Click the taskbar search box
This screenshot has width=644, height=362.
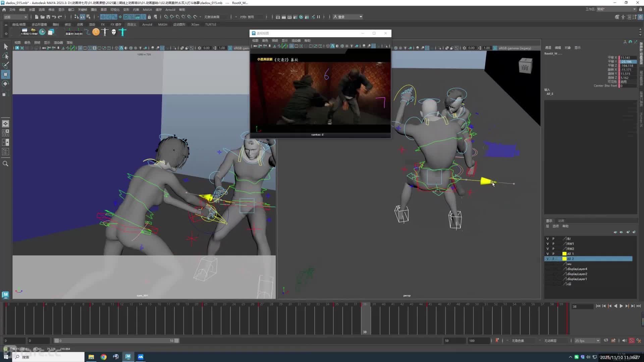tap(49, 357)
